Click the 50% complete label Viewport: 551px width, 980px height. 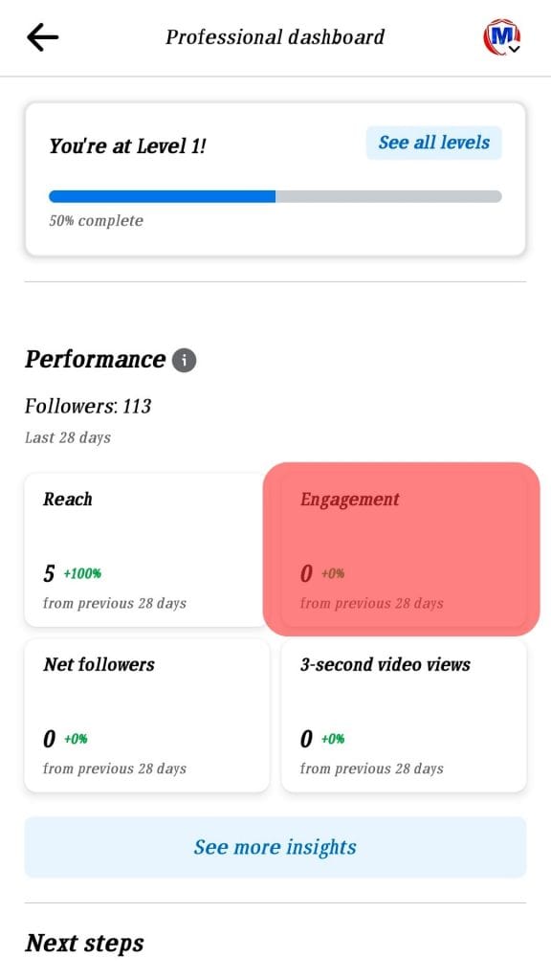pyautogui.click(x=95, y=221)
